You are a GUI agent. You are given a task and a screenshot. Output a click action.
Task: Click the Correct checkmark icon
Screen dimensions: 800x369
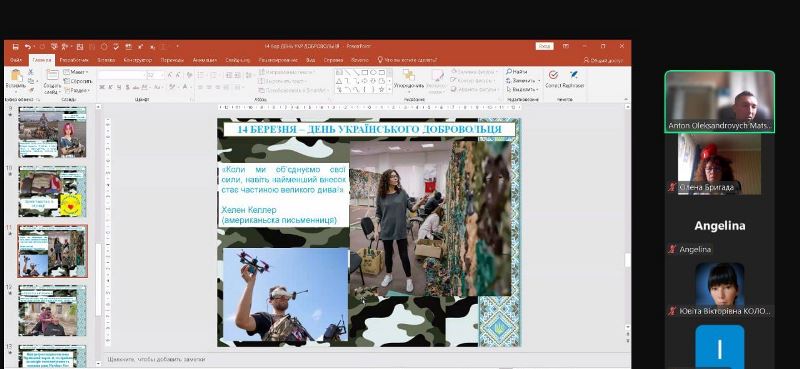[x=553, y=75]
